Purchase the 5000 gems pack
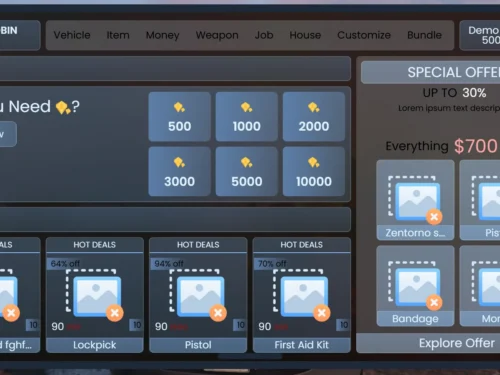This screenshot has height=375, width=500. coord(247,171)
